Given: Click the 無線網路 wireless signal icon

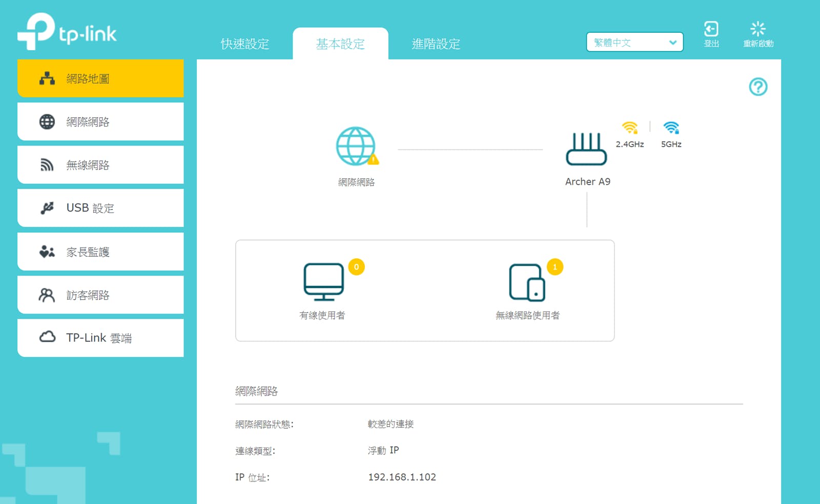Looking at the screenshot, I should pos(47,164).
